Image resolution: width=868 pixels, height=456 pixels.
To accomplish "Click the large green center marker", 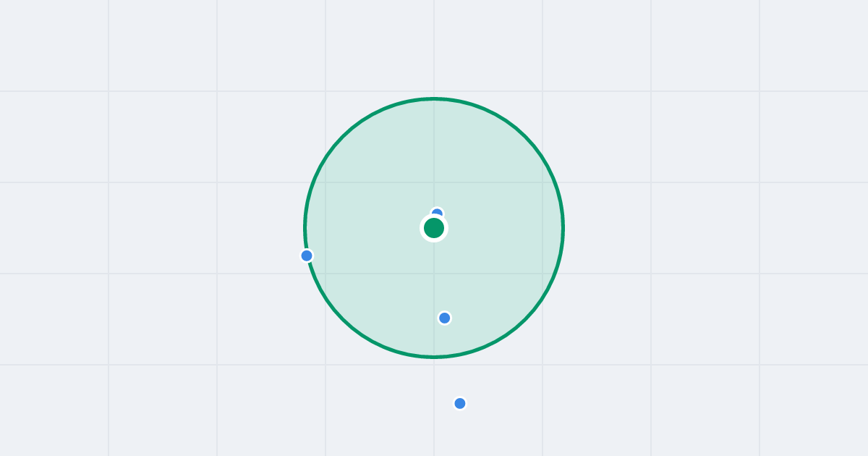I will 434,228.
